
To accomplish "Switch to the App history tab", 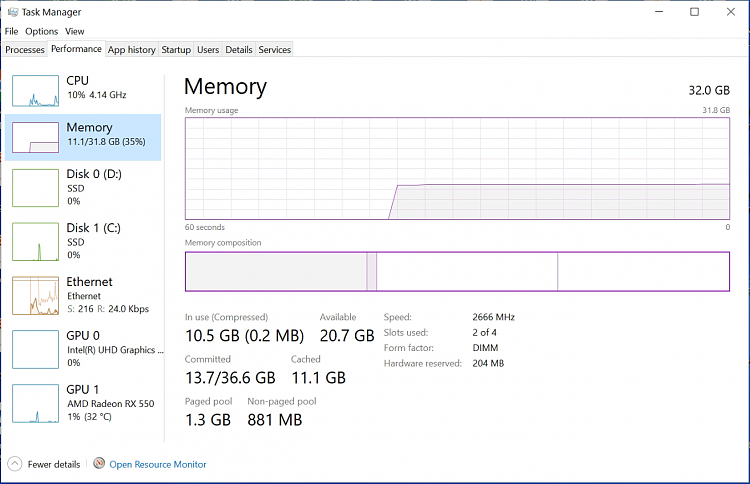I will [x=132, y=49].
